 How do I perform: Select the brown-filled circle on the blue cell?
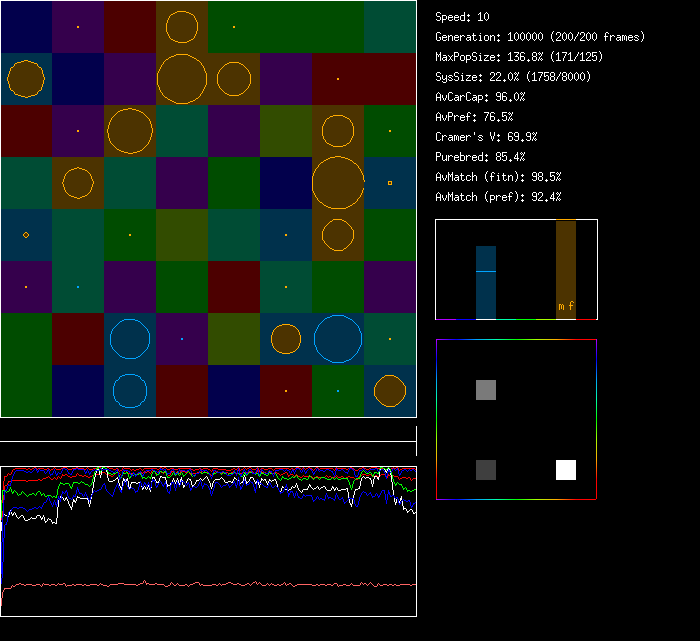pyautogui.click(x=286, y=339)
